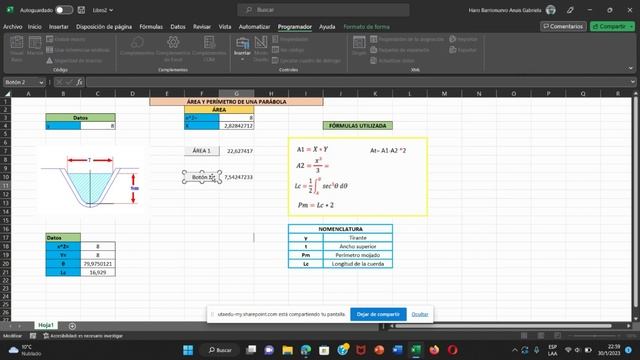This screenshot has height=360, width=640.
Task: Click the green Compartir button
Action: [609, 26]
